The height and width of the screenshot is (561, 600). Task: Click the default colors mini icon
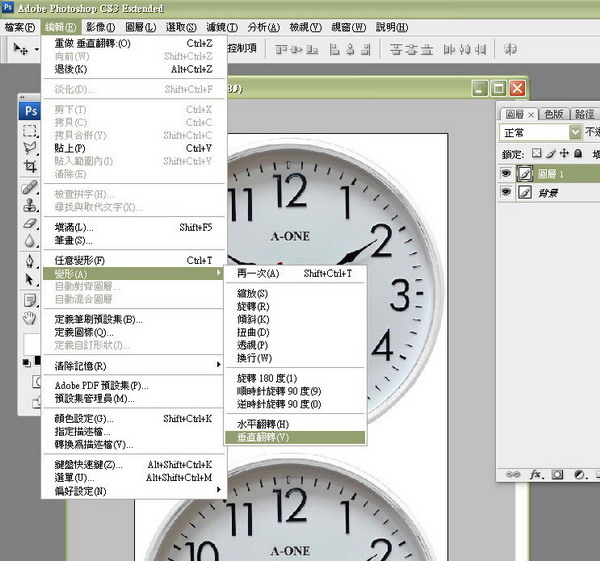[x=26, y=363]
